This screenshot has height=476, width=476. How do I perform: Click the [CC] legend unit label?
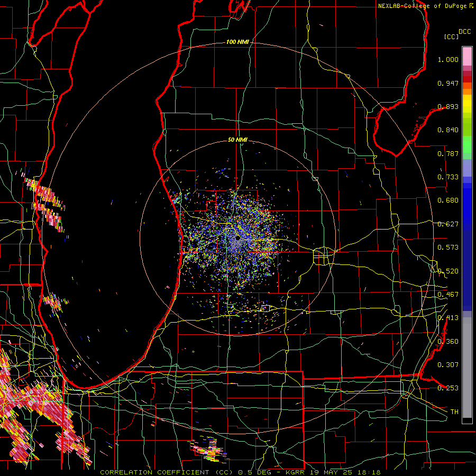coord(451,36)
